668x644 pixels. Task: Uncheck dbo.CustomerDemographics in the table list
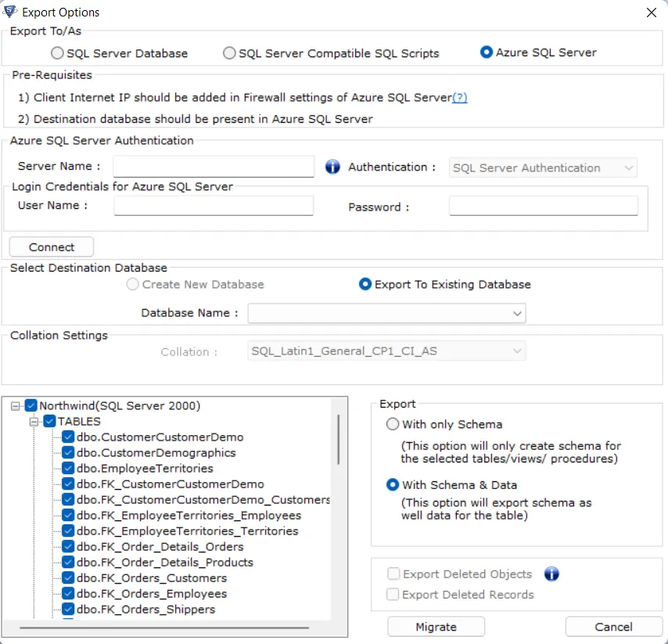67,453
